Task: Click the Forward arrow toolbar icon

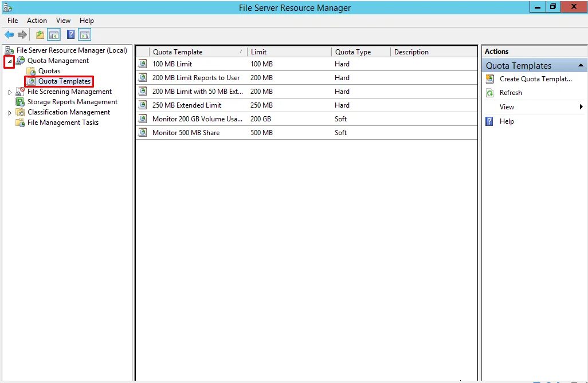Action: 22,35
